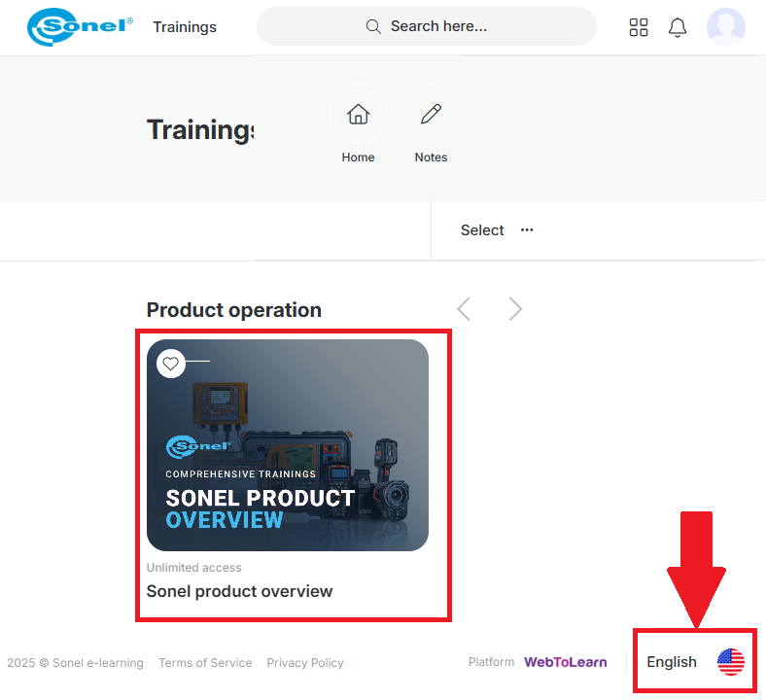Open the notifications bell
Viewport: 766px width, 700px height.
pos(678,27)
